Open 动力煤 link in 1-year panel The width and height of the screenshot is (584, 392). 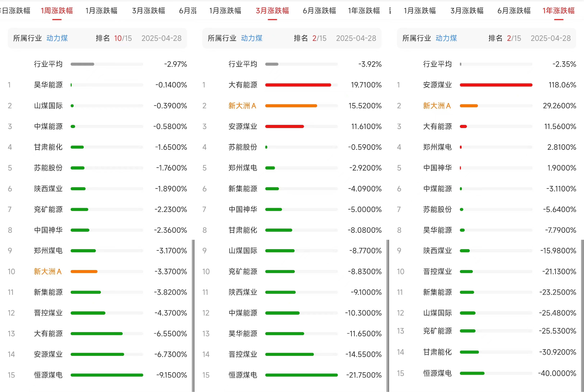click(x=446, y=38)
